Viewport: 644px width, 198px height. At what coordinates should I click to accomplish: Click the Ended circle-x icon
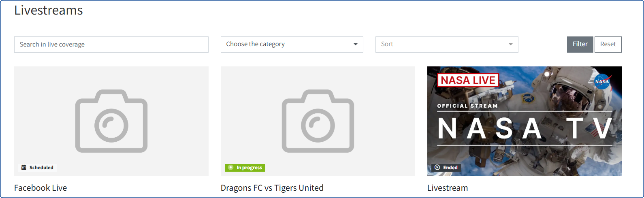(x=437, y=168)
